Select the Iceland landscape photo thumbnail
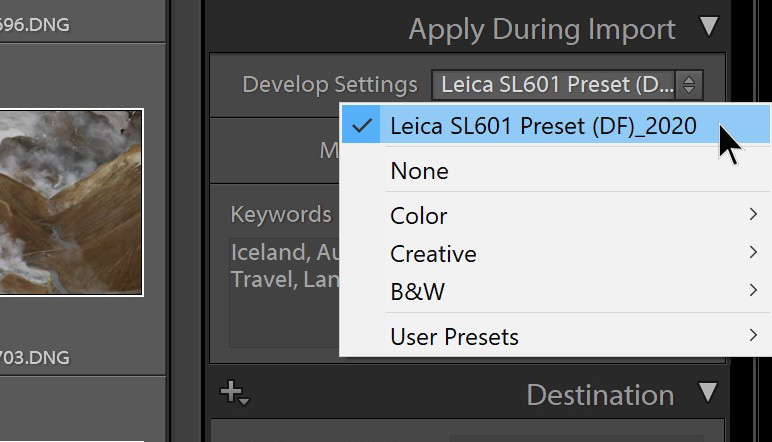The image size is (772, 442). [71, 202]
